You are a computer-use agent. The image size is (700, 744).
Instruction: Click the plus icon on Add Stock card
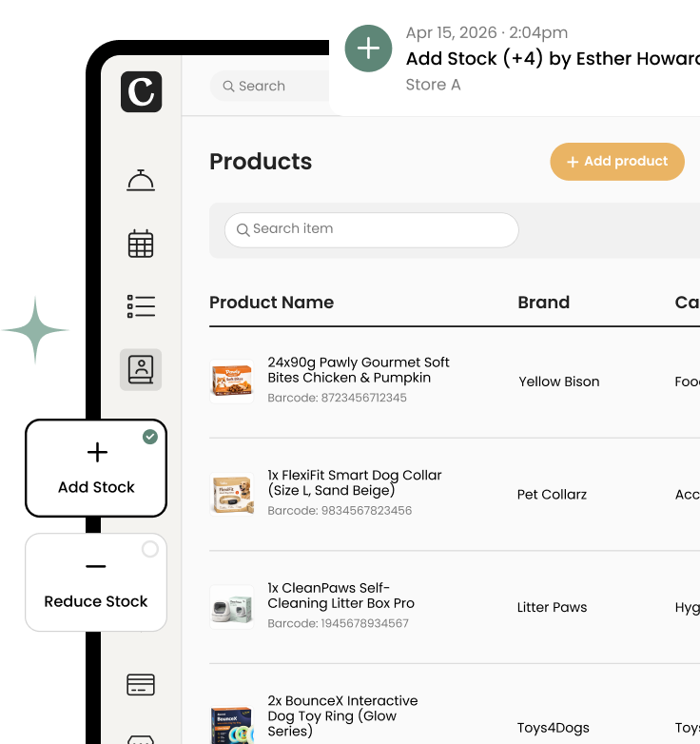97,452
